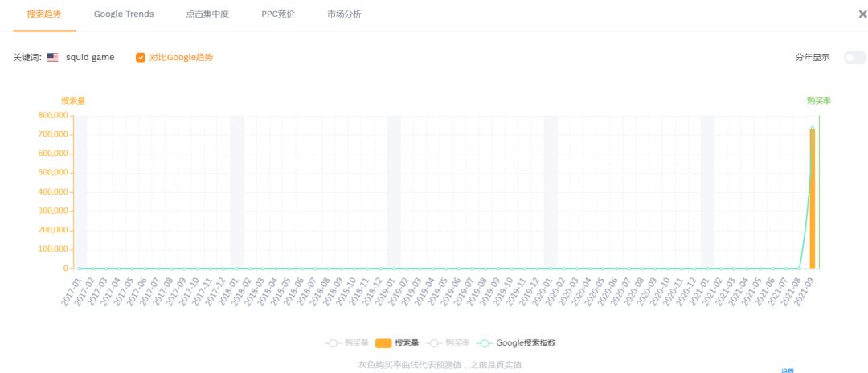The height and width of the screenshot is (373, 868).
Task: Click the orange bar for 2021-09
Action: coord(812,199)
